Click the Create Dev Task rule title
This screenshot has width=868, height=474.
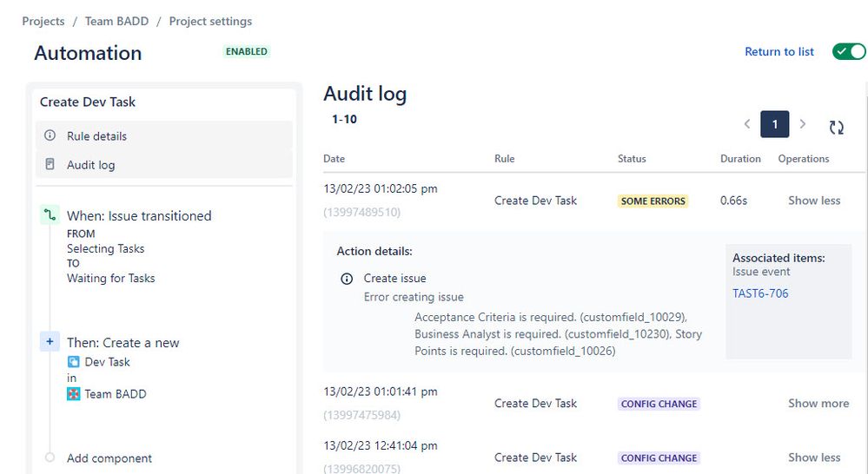tap(88, 102)
